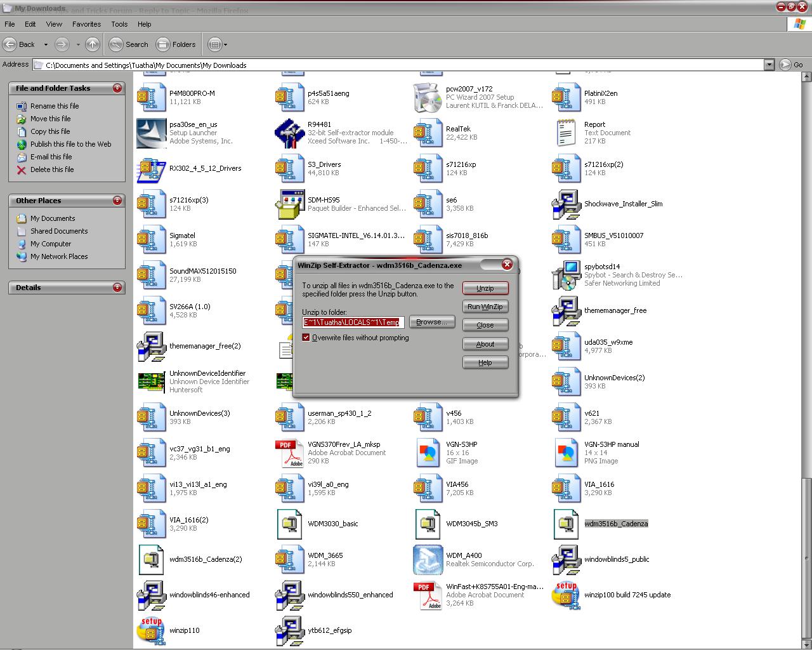Select the P4M800PRO-M zip file icon

click(152, 97)
